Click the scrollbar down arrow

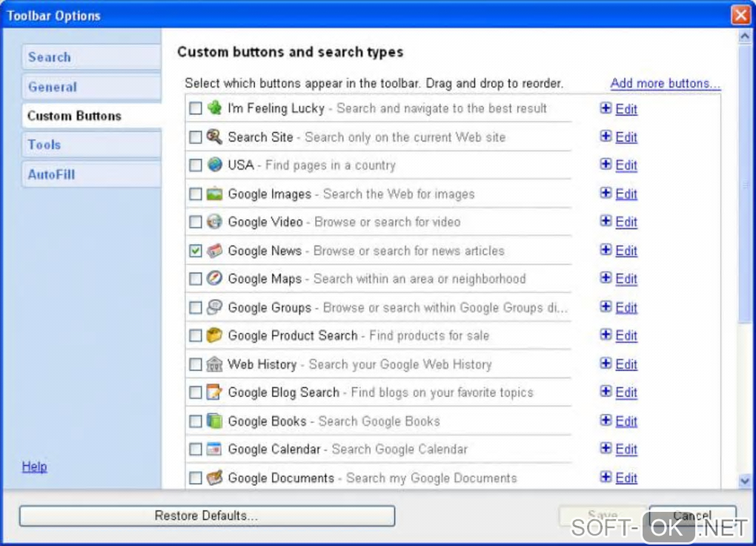coord(745,480)
